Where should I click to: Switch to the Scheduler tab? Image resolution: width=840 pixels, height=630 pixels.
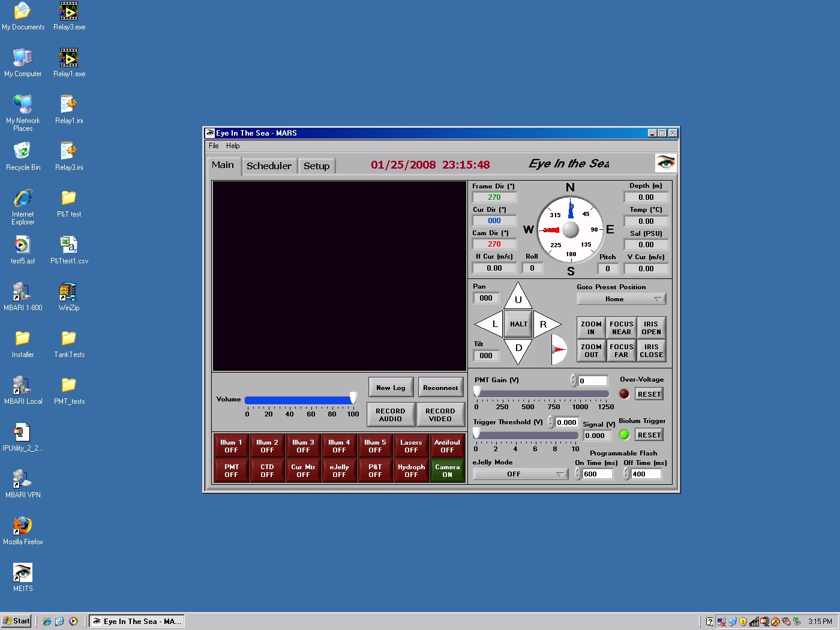[x=269, y=166]
